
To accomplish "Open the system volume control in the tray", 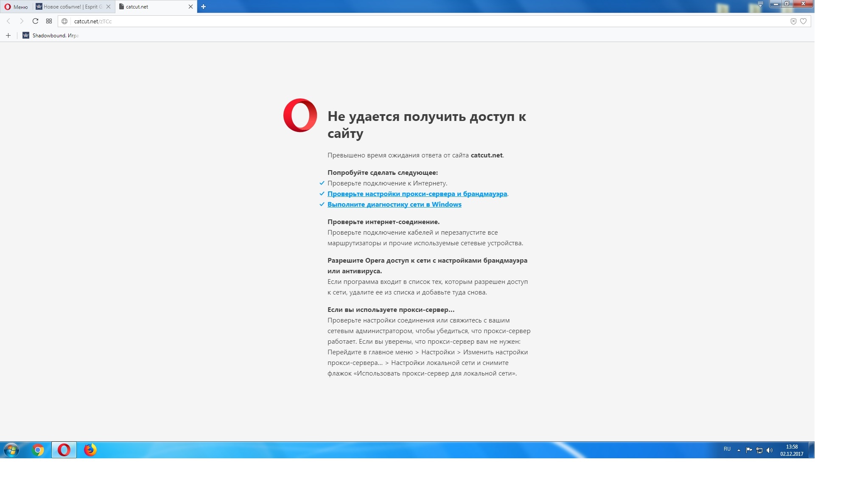I will pos(769,450).
